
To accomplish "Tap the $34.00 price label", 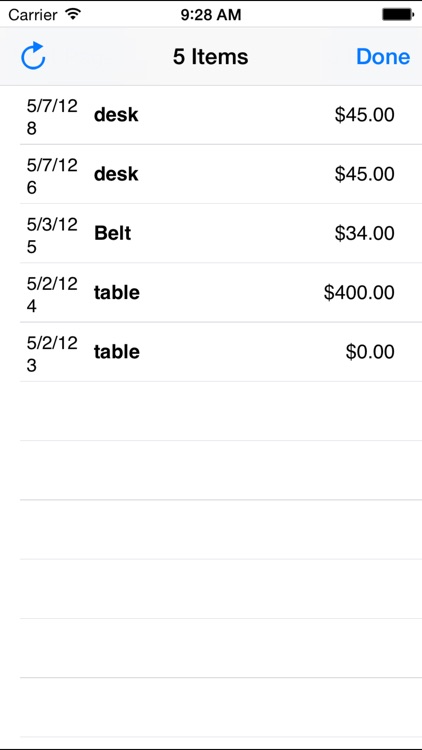I will click(365, 233).
